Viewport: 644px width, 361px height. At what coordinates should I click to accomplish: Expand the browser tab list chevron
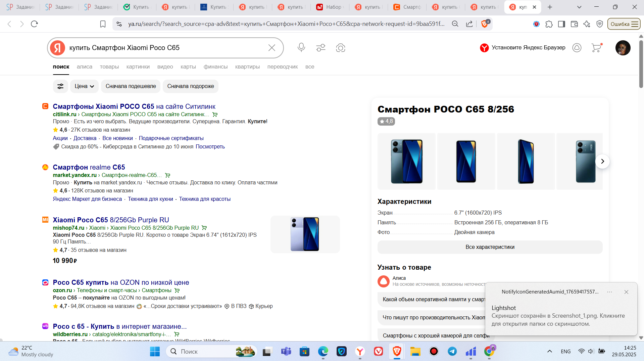(x=579, y=7)
